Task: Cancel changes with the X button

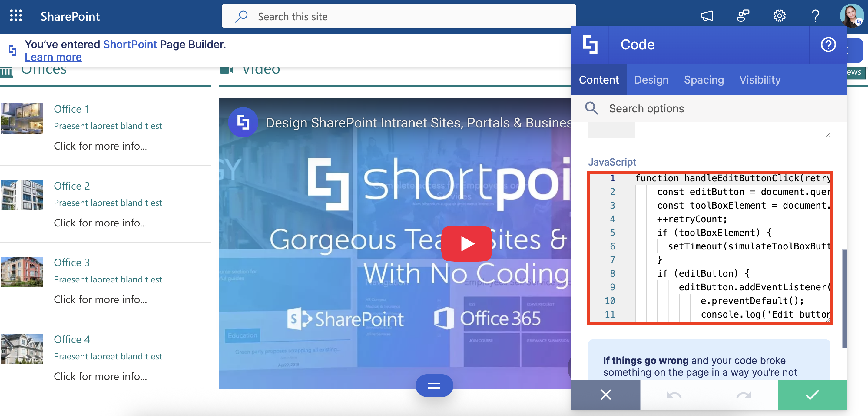Action: pyautogui.click(x=605, y=395)
